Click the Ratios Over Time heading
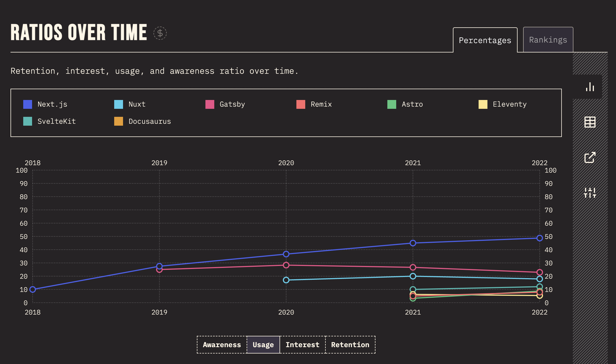Screen dimensions: 616x364 click(x=79, y=33)
